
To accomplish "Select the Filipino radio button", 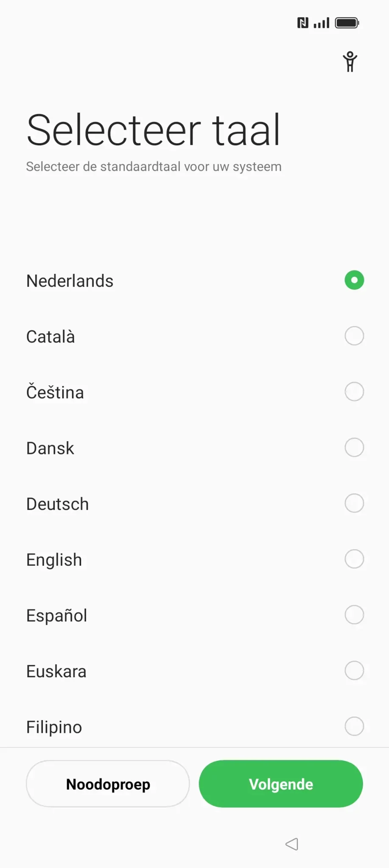I will coord(354,726).
